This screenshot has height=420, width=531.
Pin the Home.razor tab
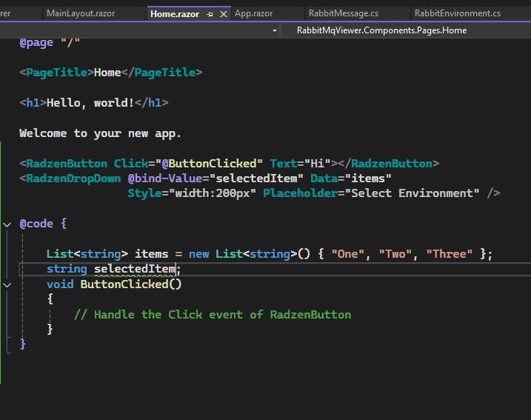210,14
